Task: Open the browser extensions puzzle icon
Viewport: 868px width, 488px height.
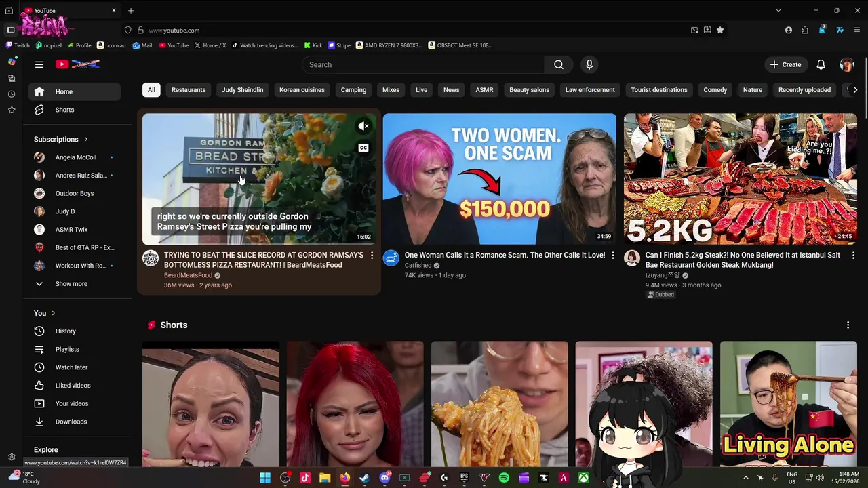Action: [x=805, y=30]
